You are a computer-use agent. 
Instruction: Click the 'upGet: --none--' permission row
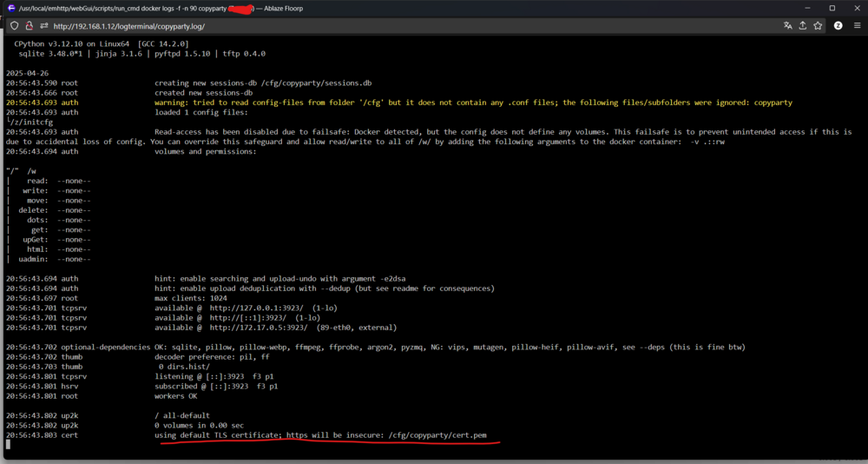56,240
